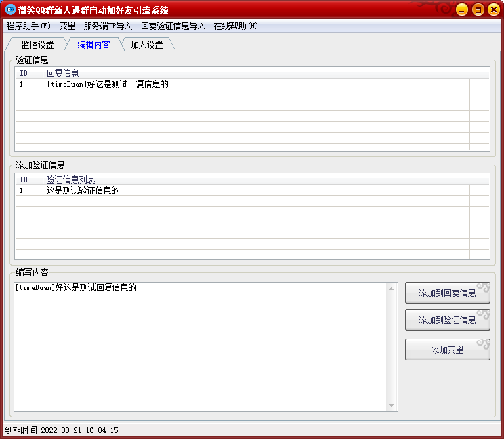Click scroll down arrow in 编写内容 box

(x=391, y=406)
